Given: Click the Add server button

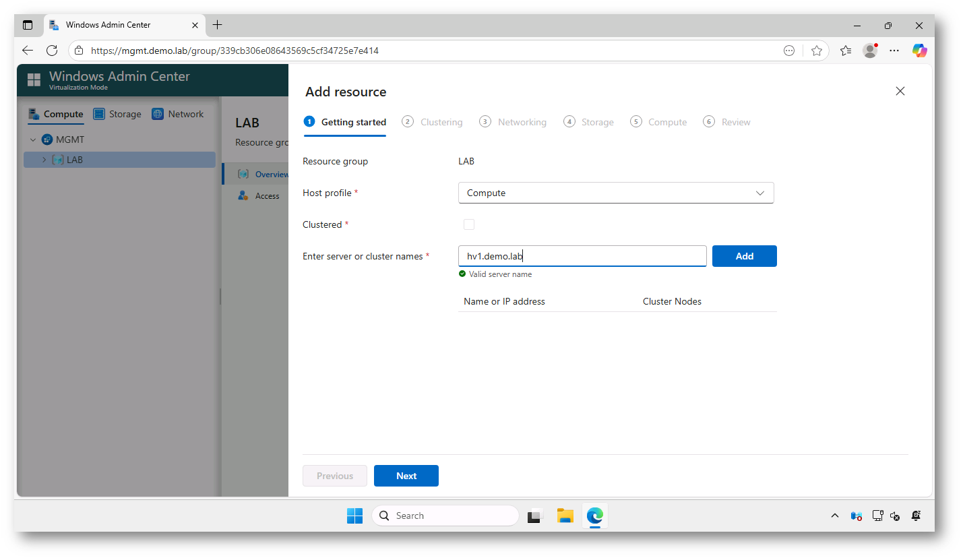Looking at the screenshot, I should pyautogui.click(x=744, y=256).
